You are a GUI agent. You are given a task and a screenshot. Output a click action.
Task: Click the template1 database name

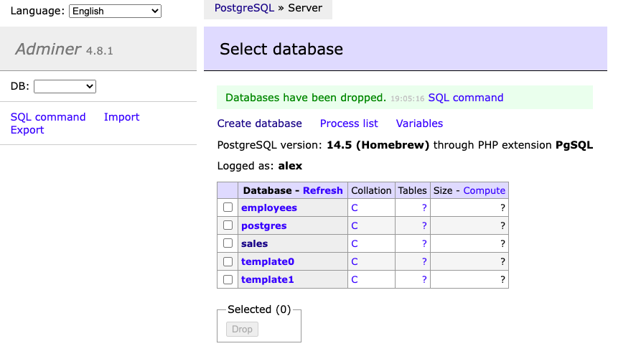[268, 279]
